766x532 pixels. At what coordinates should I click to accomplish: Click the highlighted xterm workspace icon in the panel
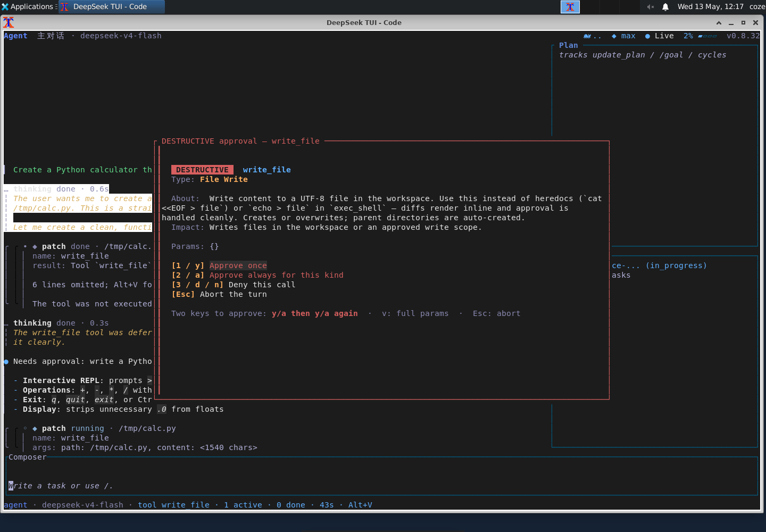click(x=570, y=6)
